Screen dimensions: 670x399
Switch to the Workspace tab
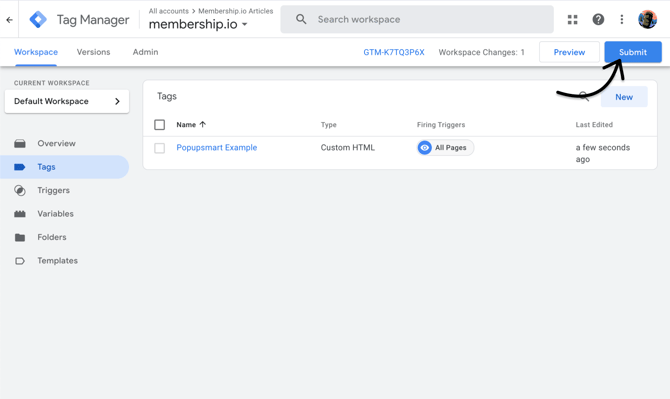[x=36, y=52]
